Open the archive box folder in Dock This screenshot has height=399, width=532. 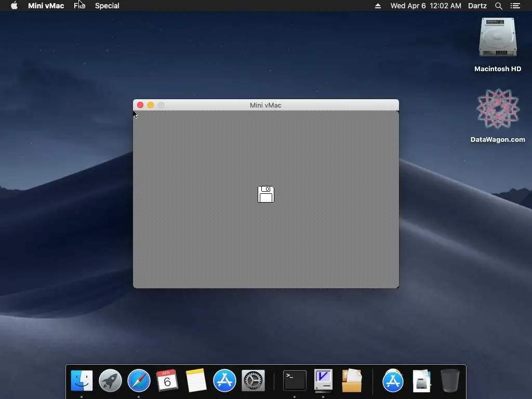click(x=352, y=380)
